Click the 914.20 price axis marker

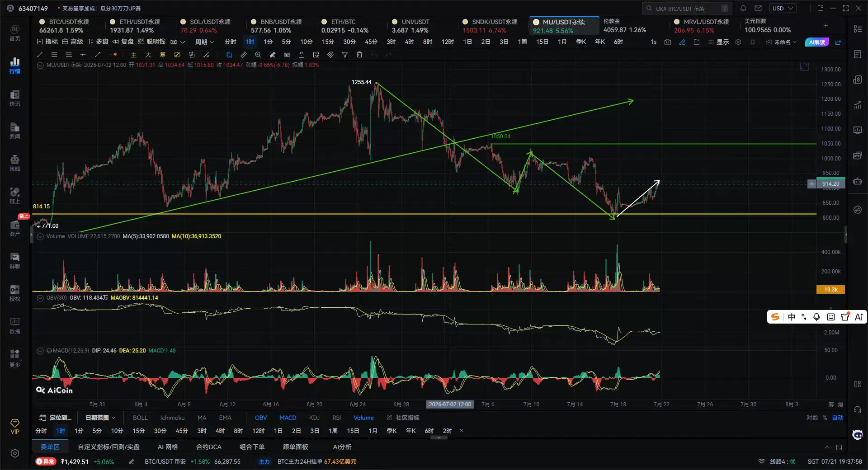coord(830,184)
